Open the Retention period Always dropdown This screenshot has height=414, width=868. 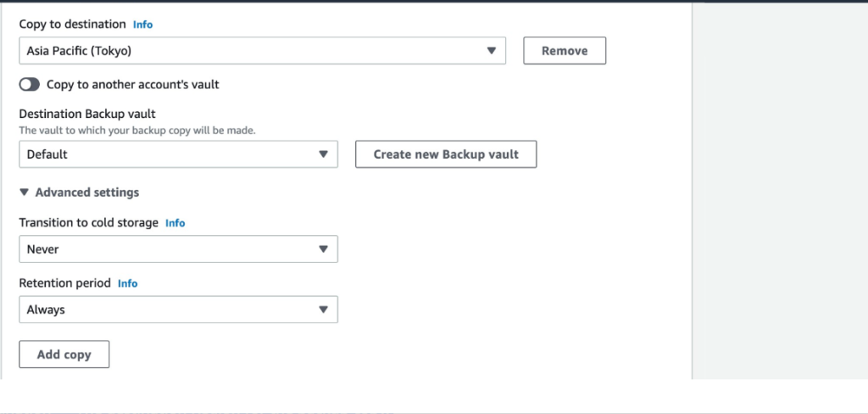coord(178,310)
